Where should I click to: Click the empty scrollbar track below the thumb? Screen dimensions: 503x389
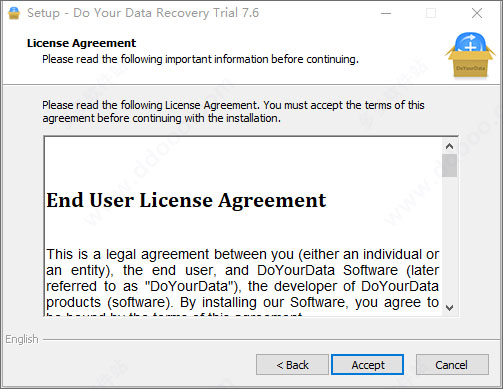pos(449,238)
